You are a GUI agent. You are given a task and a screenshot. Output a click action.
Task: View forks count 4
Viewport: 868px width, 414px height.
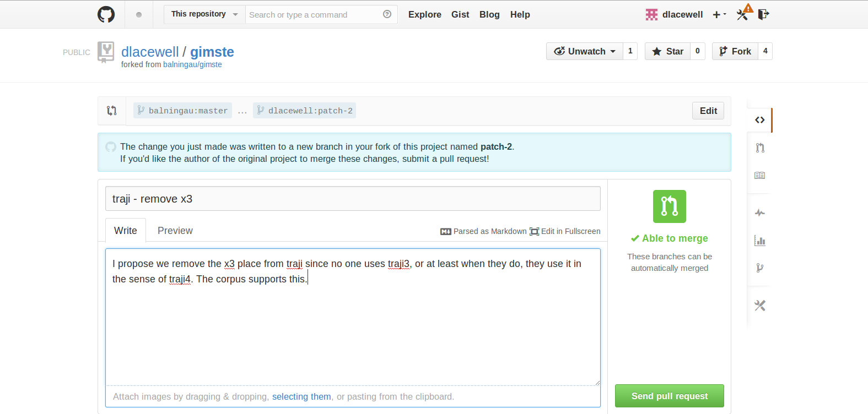pyautogui.click(x=765, y=51)
